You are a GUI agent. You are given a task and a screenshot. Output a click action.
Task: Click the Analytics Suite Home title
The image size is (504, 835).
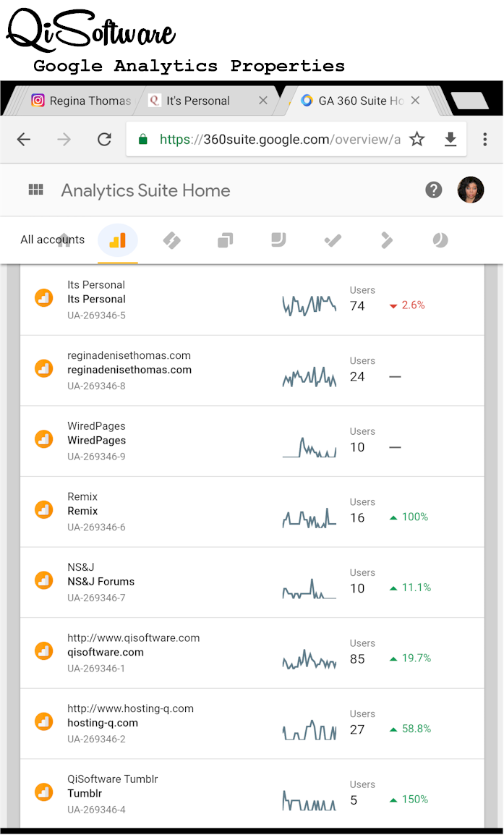tap(145, 190)
